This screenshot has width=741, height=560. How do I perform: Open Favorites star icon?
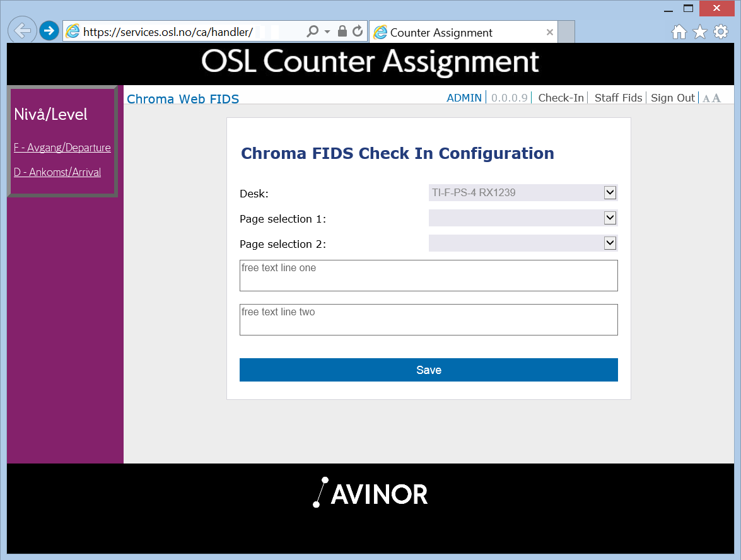(x=700, y=32)
